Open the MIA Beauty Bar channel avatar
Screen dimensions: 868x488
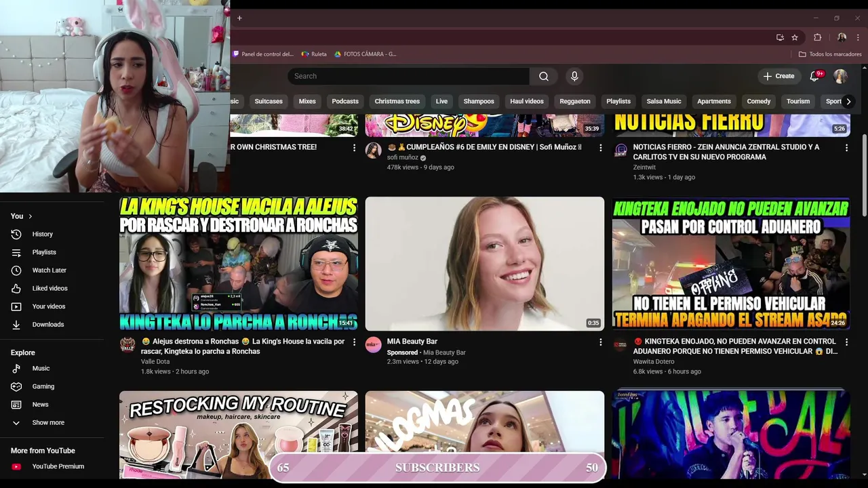click(374, 345)
